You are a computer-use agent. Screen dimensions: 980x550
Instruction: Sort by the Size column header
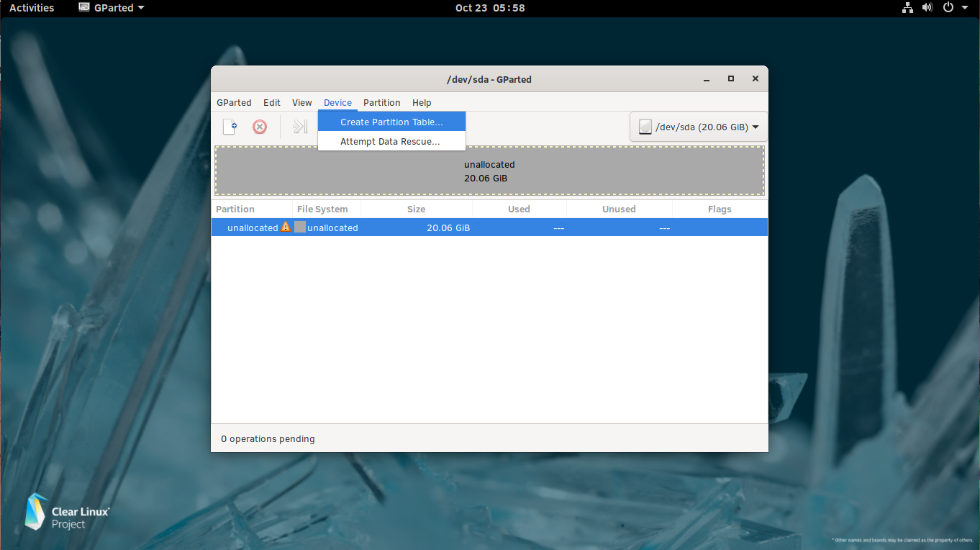tap(417, 209)
